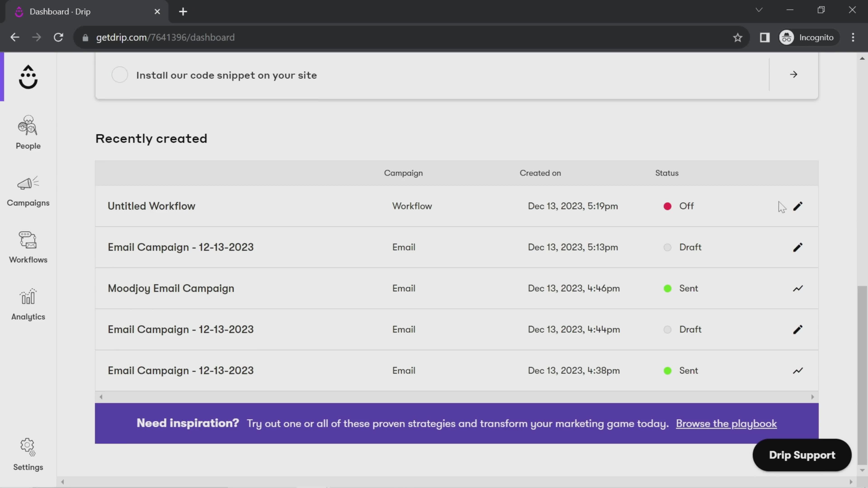Open Settings in the sidebar
The width and height of the screenshot is (868, 488).
point(28,454)
